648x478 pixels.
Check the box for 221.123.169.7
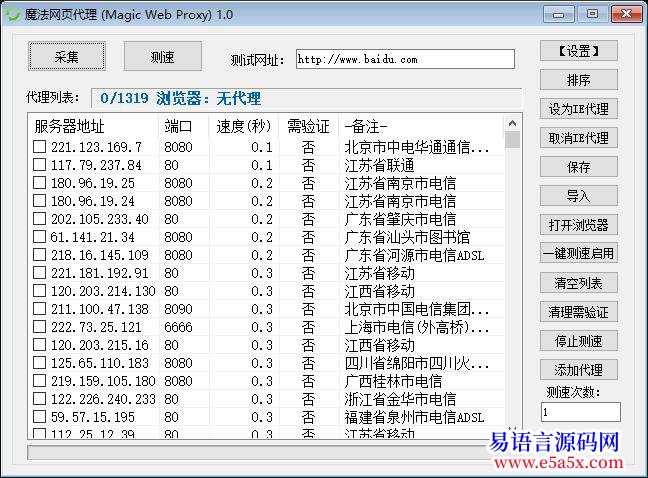[40, 147]
